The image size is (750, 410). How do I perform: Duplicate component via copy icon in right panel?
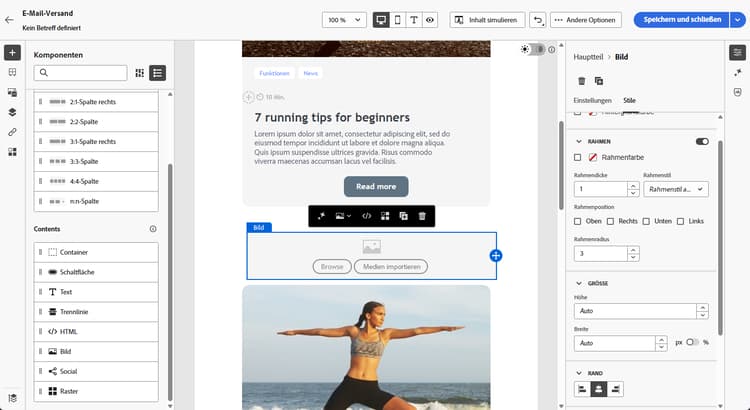[599, 81]
